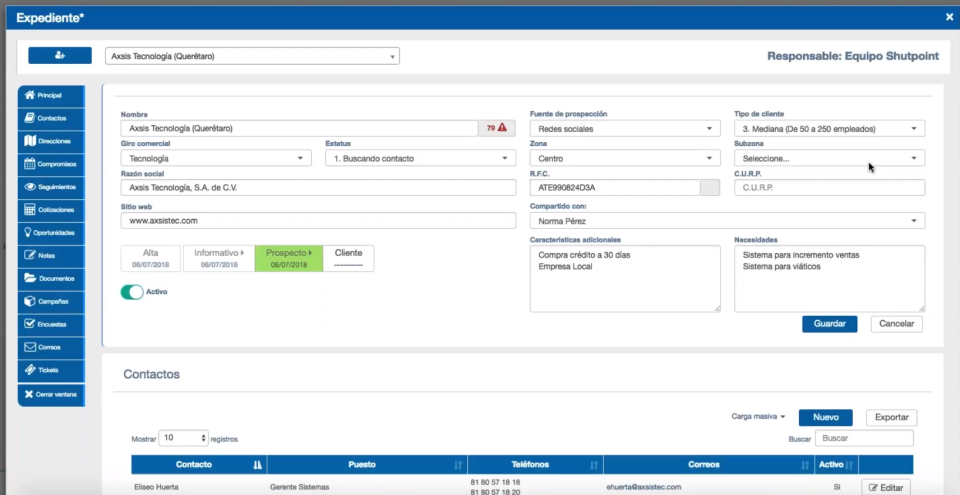Open the Notas section
Viewport: 960px width, 495px height.
(51, 255)
